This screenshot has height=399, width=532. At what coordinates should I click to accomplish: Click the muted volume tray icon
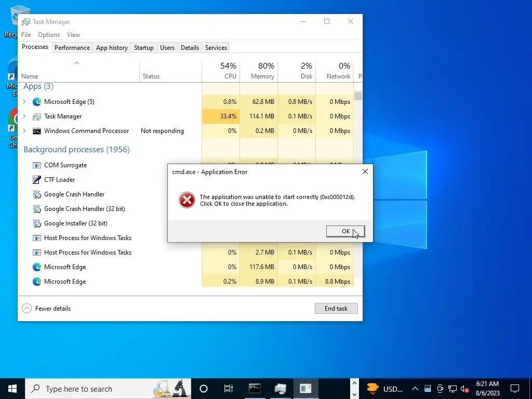464,389
